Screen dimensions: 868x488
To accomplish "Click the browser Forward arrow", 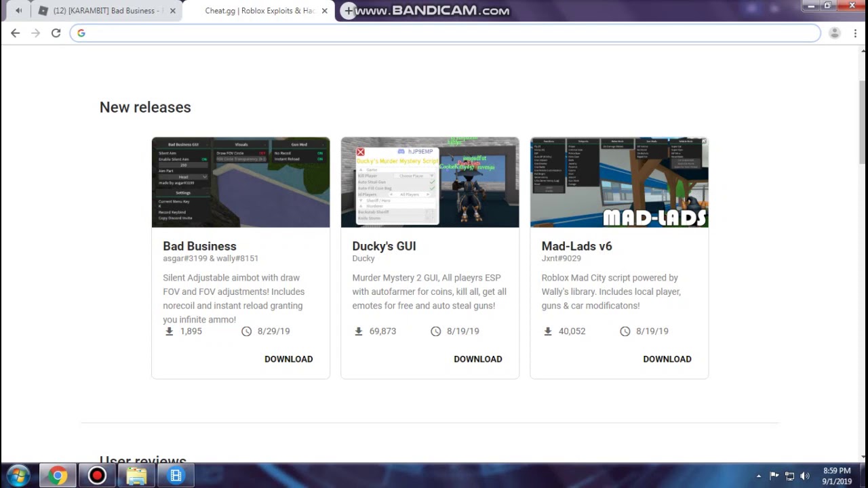I will pos(35,33).
